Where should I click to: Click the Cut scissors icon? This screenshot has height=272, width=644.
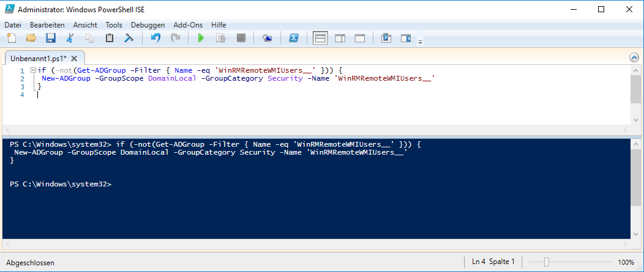(x=70, y=39)
